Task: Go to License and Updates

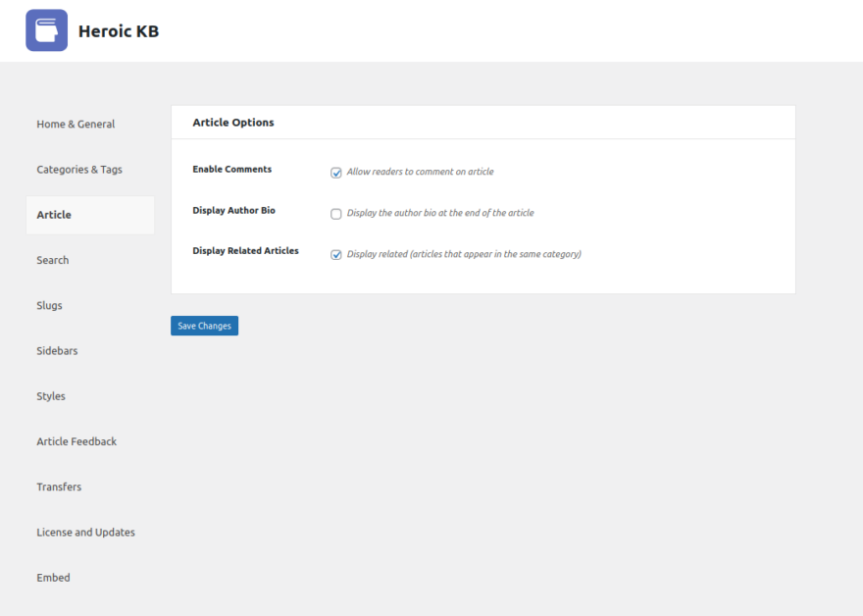Action: point(85,532)
